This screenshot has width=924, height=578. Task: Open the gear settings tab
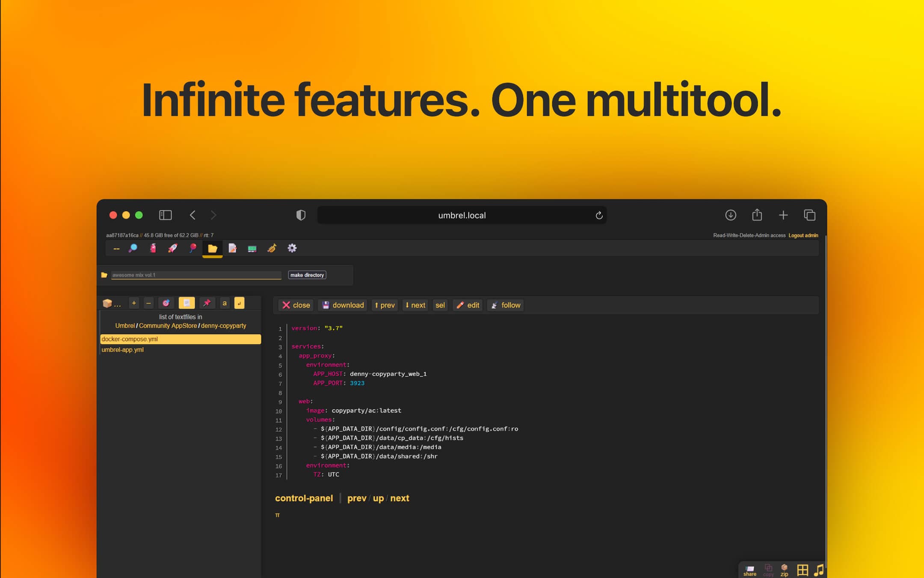(292, 248)
